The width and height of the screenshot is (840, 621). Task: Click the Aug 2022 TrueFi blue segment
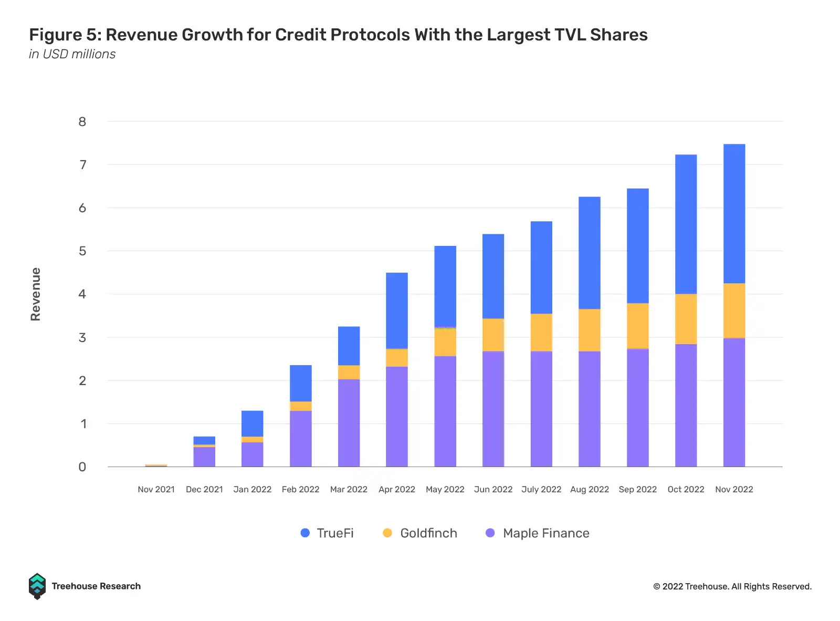pyautogui.click(x=589, y=253)
